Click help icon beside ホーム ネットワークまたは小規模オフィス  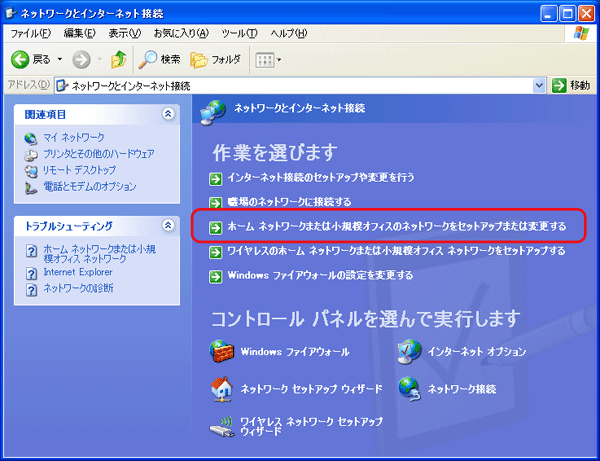click(x=31, y=251)
